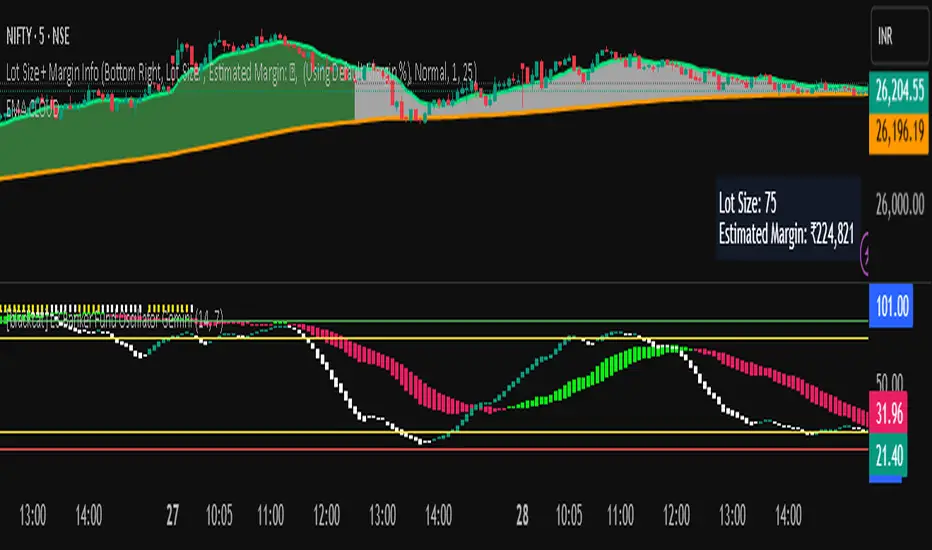The width and height of the screenshot is (932, 550).
Task: Click the 12:00 time label in the 27th session
Action: 326,516
